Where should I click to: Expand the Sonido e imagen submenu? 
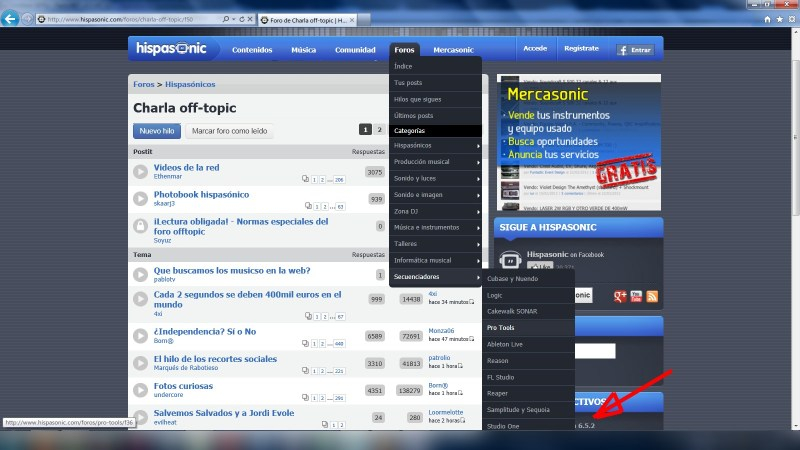click(435, 195)
